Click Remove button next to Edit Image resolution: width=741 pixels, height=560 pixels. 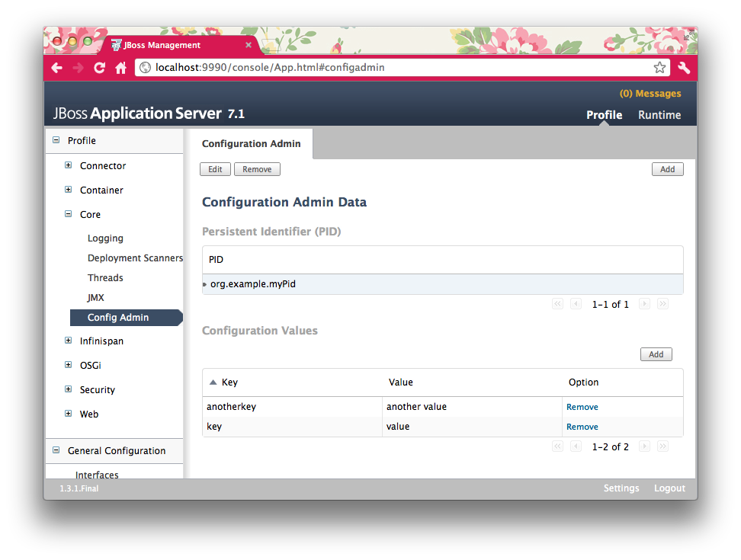257,169
